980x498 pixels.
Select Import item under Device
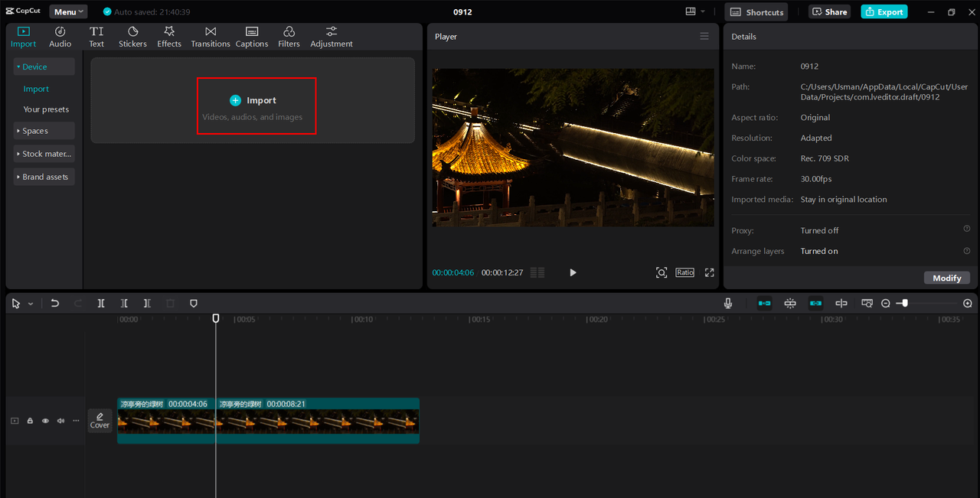pyautogui.click(x=36, y=89)
